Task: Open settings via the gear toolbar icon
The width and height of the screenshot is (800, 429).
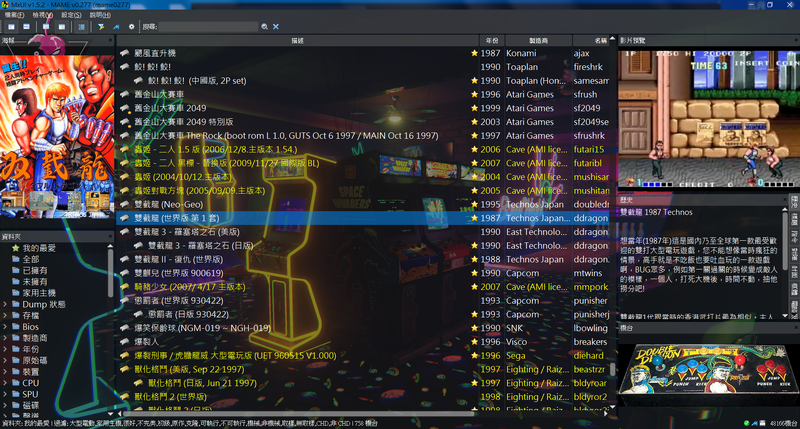Action: (x=131, y=27)
